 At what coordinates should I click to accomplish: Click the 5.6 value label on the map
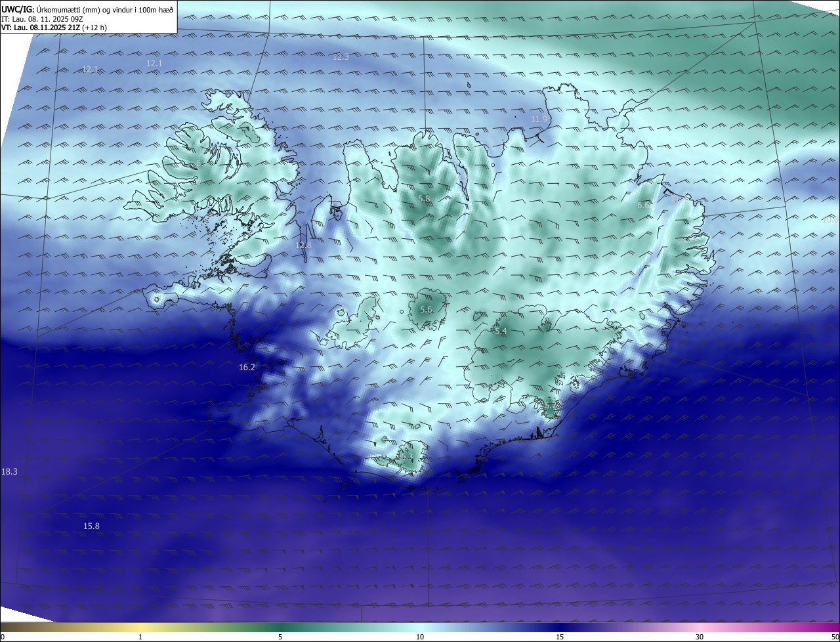[x=426, y=310]
